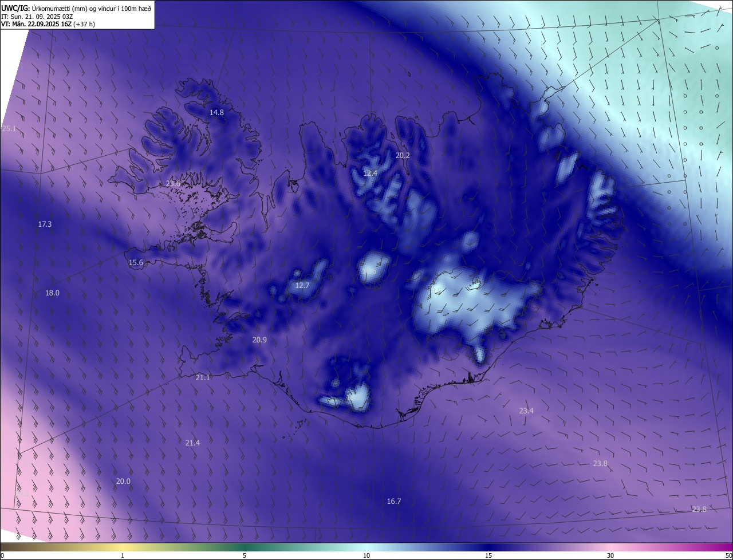Viewport: 733px width, 560px height.
Task: Click the 21.1 value on the map
Action: point(203,377)
